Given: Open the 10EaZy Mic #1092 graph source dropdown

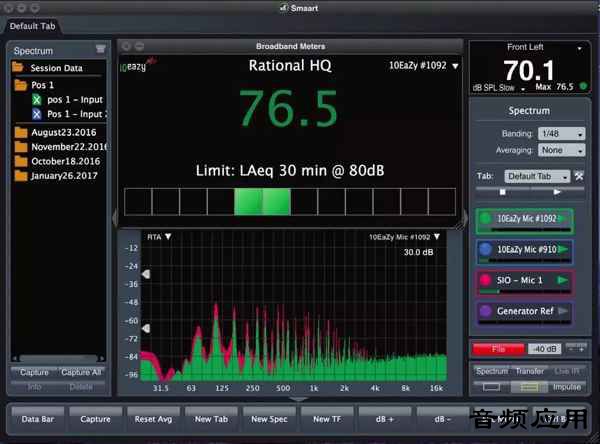Looking at the screenshot, I should tap(404, 237).
